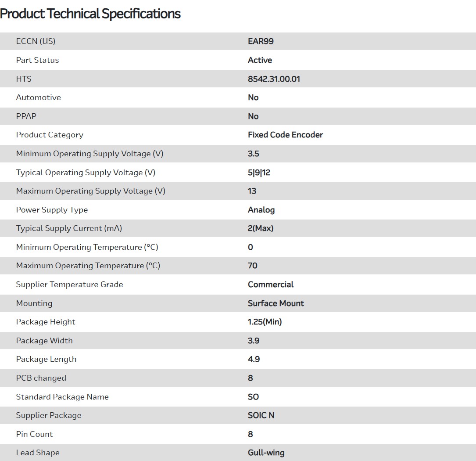
Task: Click the Automotive row label
Action: point(38,97)
